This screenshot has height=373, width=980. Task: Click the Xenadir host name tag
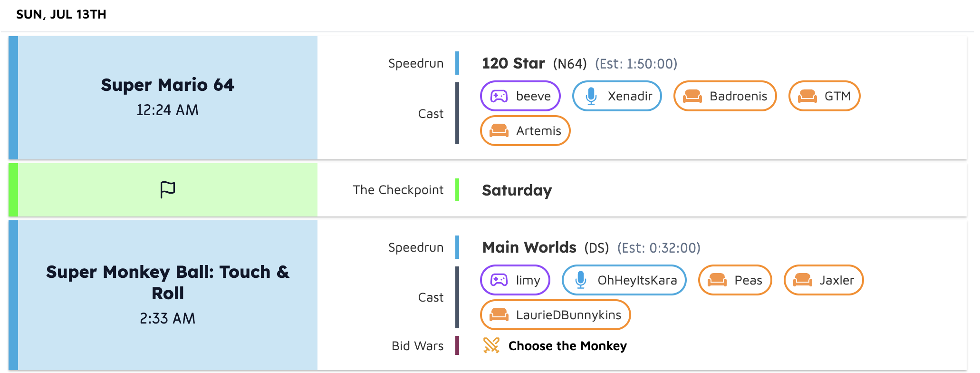tap(617, 96)
